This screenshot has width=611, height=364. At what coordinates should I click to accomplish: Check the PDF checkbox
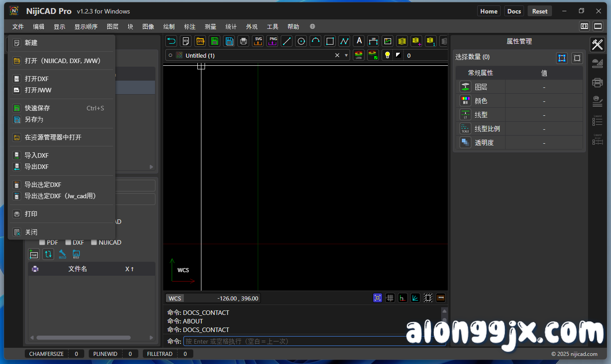click(42, 242)
